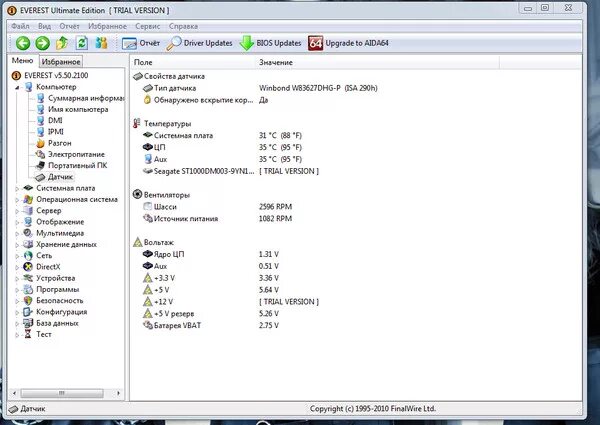The image size is (600, 425).
Task: Click the Вентиляторы fan icon
Action: [x=137, y=194]
